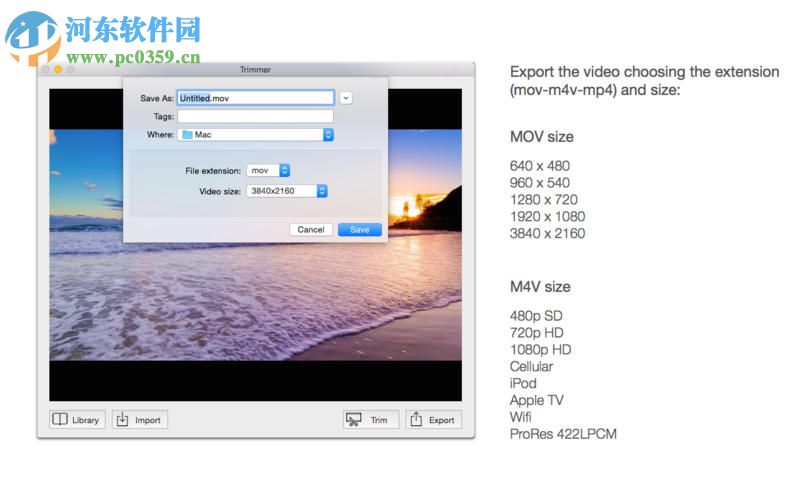Click the Trimmer window title
Image resolution: width=800 pixels, height=500 pixels.
tap(255, 69)
